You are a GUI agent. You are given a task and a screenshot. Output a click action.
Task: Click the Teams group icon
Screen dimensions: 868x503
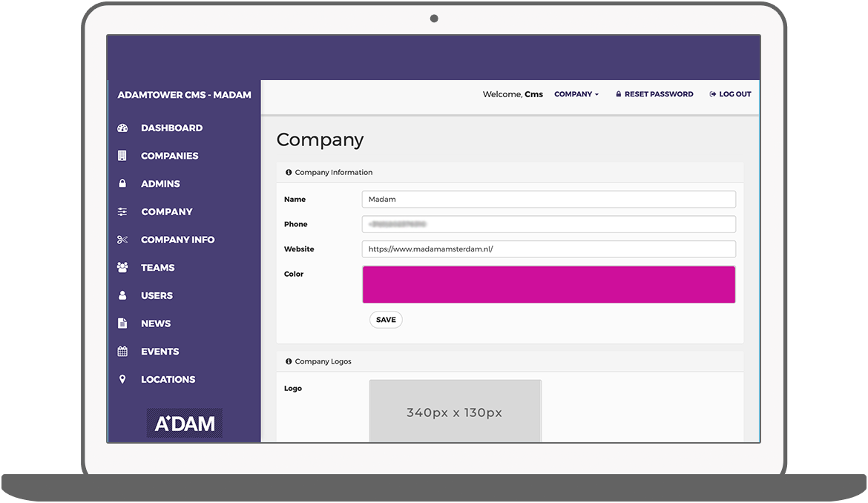click(x=122, y=267)
